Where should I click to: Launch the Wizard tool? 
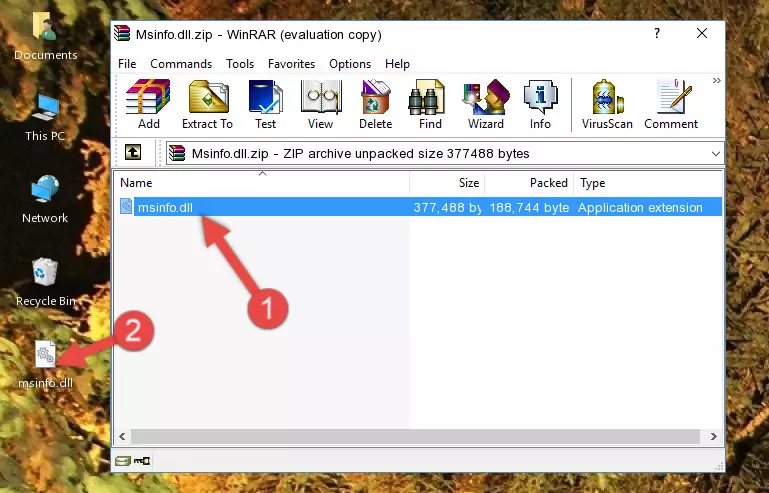486,104
